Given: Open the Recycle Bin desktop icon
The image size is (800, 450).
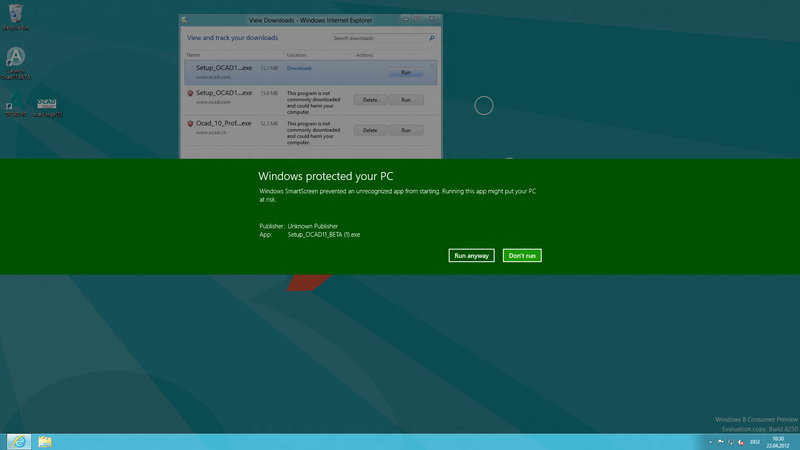Looking at the screenshot, I should click(16, 17).
